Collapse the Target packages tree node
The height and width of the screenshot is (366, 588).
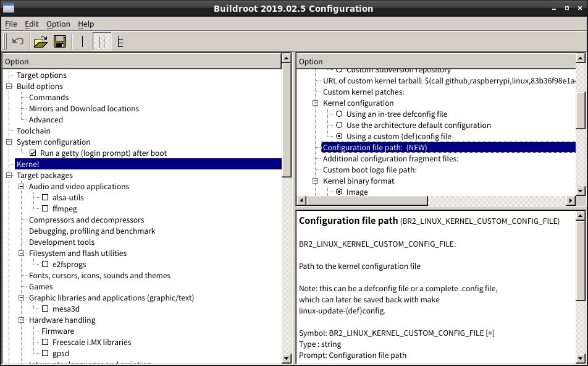[x=9, y=176]
